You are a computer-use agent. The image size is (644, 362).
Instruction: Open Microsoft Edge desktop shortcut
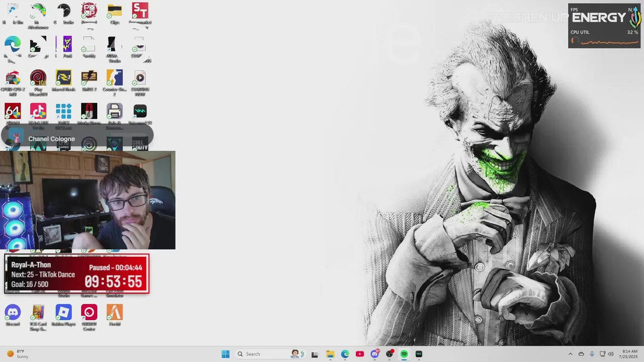pos(13,49)
